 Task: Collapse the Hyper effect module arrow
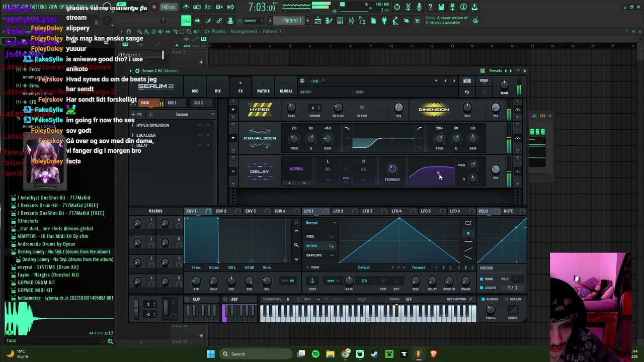click(232, 109)
